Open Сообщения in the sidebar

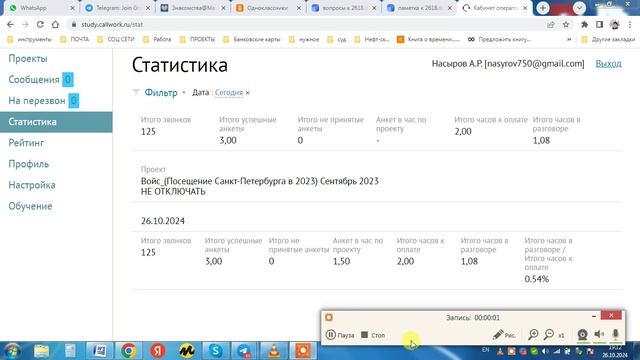click(x=34, y=80)
